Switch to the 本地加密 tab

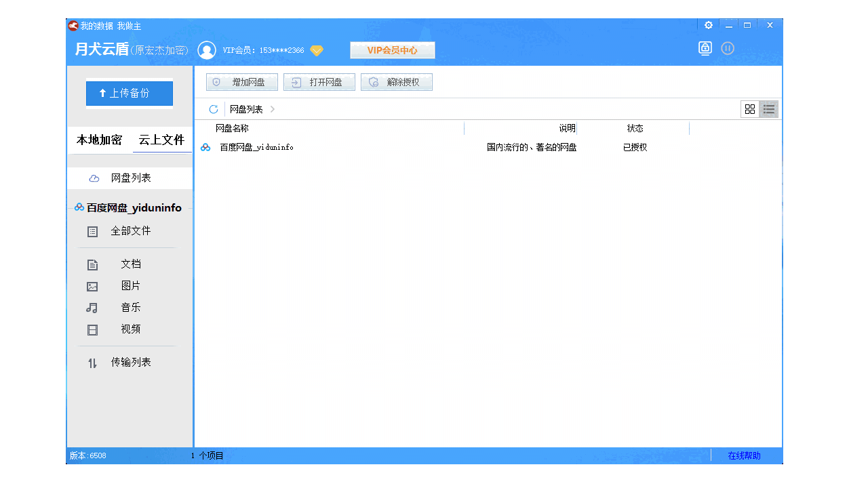(98, 140)
